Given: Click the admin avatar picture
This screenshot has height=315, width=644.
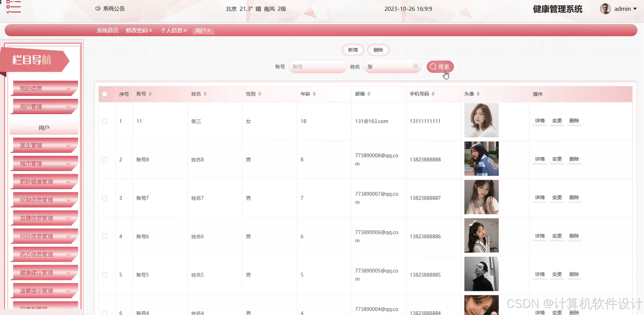Looking at the screenshot, I should coord(605,9).
